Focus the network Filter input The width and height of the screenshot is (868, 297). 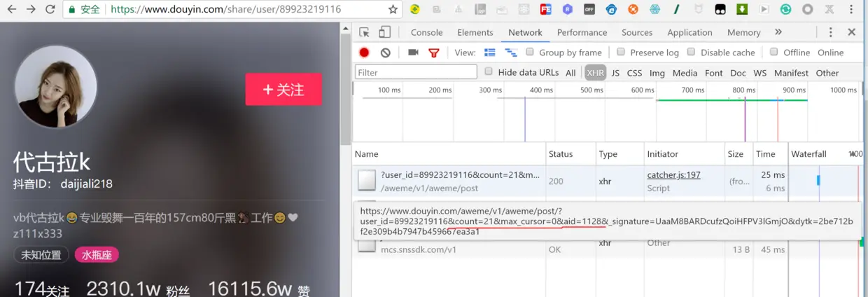416,72
